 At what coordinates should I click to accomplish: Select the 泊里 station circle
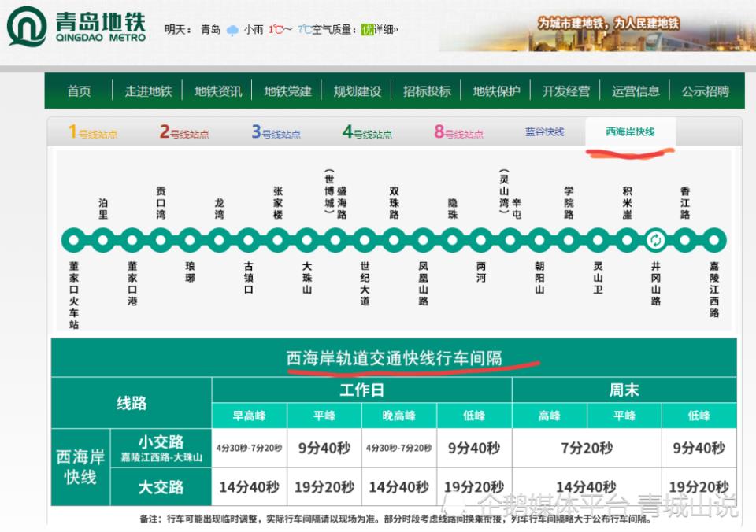point(102,239)
